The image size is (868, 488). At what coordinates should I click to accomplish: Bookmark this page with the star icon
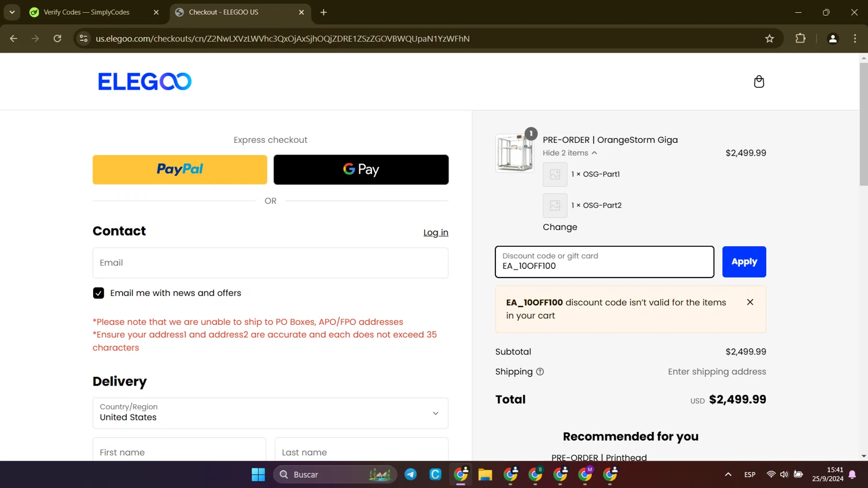(x=770, y=39)
